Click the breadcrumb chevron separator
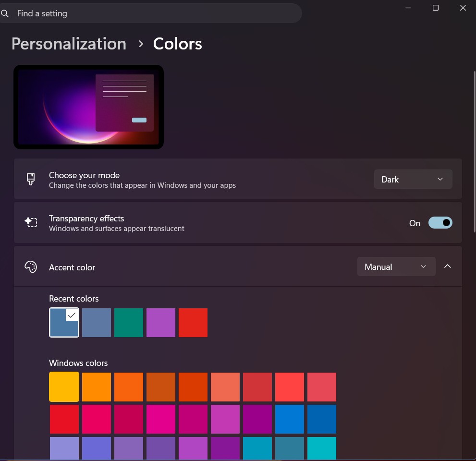 click(141, 44)
